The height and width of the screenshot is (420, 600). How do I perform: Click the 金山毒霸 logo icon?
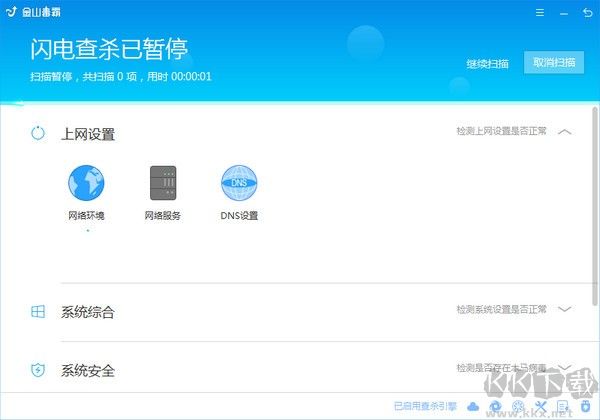(12, 12)
